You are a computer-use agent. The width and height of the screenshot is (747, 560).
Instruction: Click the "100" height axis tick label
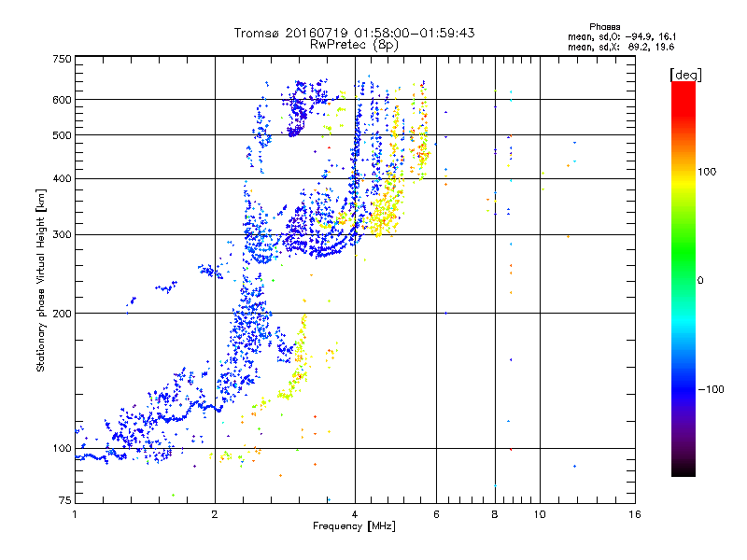pos(62,449)
